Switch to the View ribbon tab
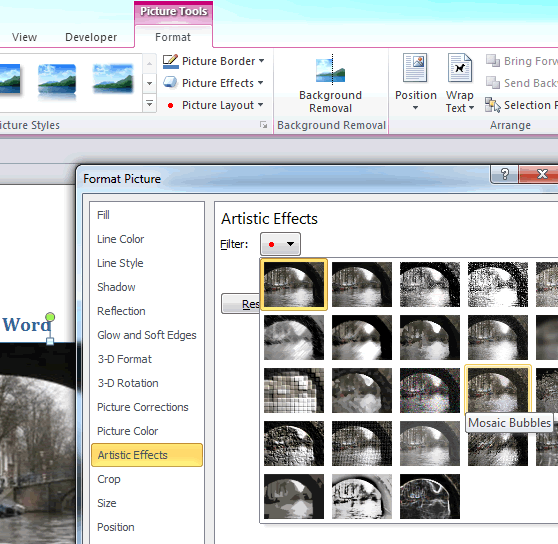Viewport: 558px width, 544px height. 24,37
